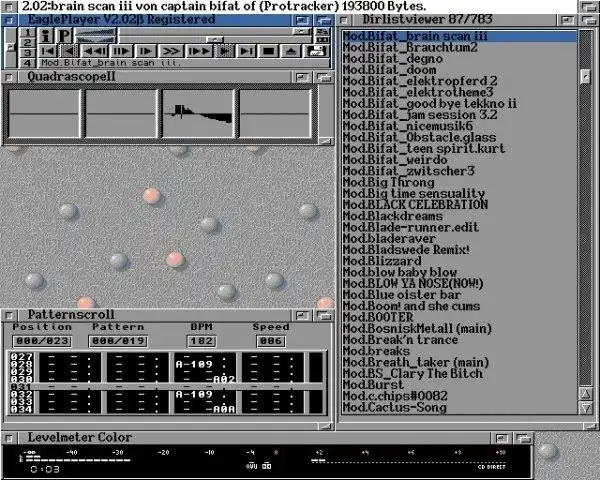Click the play button in EaglePlayer
This screenshot has height=480, width=600.
(145, 51)
